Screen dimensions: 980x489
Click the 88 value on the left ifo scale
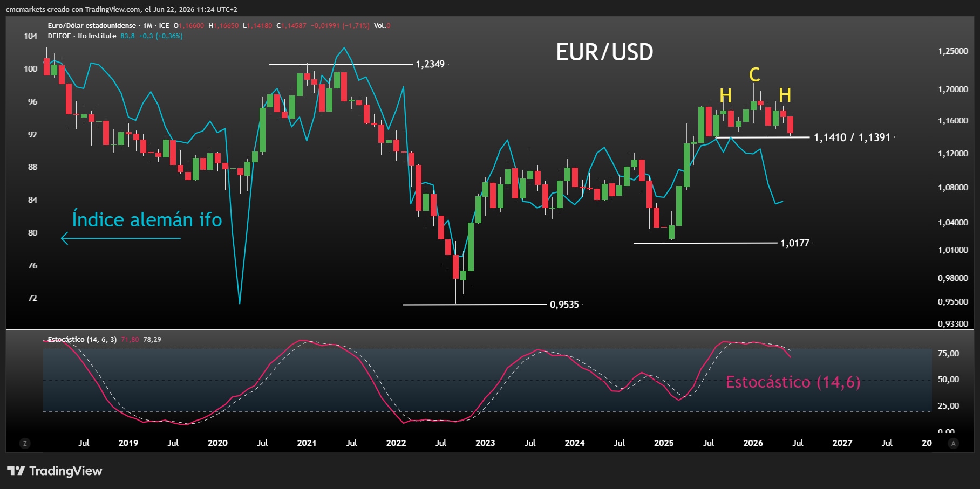coord(32,167)
